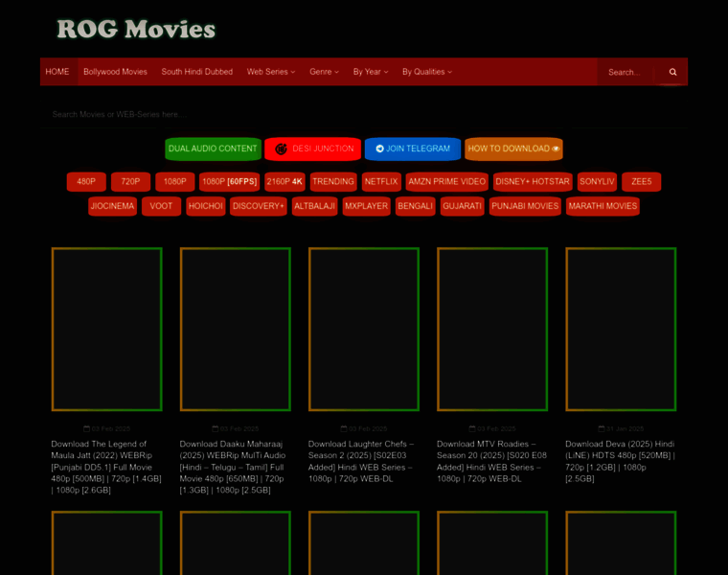Screen dimensions: 728x575
Task: Focus the Search Movies or WEB-Series box
Action: click(364, 114)
